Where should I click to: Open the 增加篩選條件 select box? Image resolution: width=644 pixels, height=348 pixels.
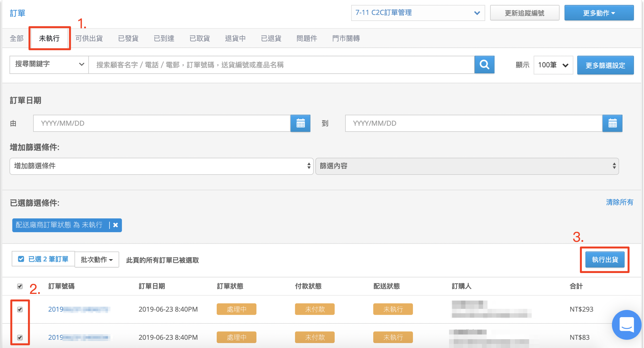point(162,166)
